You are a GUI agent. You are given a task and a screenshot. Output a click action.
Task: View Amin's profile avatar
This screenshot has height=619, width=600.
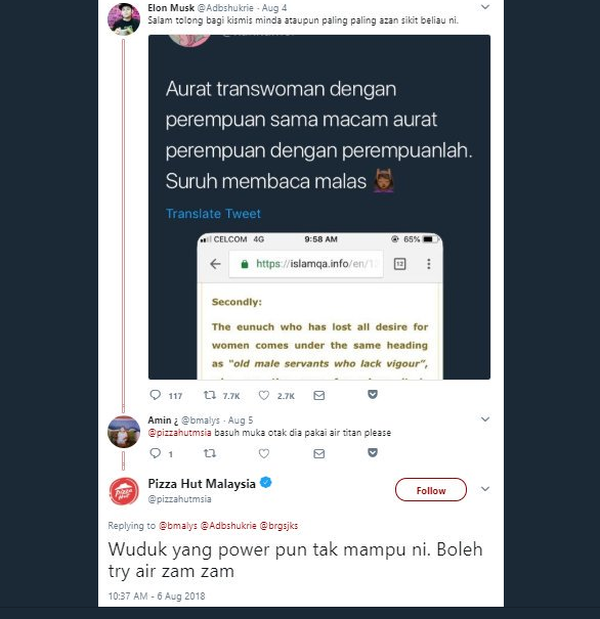coord(124,431)
